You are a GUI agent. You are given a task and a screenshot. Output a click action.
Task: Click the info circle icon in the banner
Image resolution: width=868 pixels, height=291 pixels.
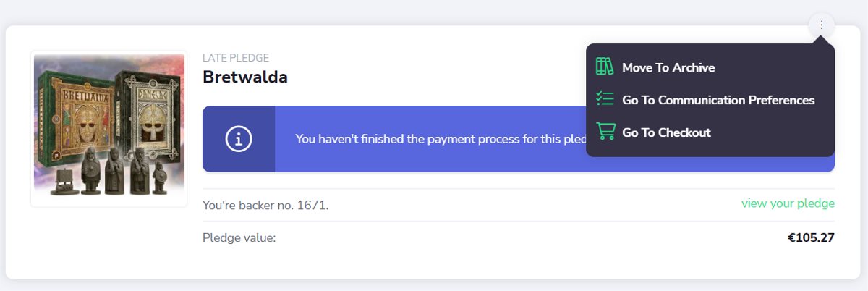tap(239, 139)
